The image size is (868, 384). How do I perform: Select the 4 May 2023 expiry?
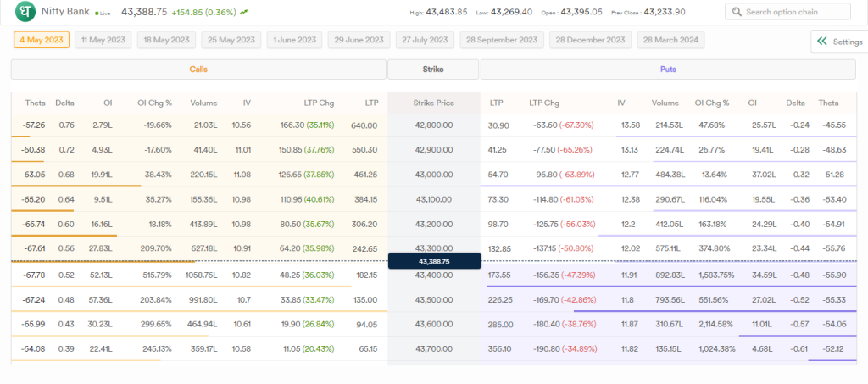(42, 40)
